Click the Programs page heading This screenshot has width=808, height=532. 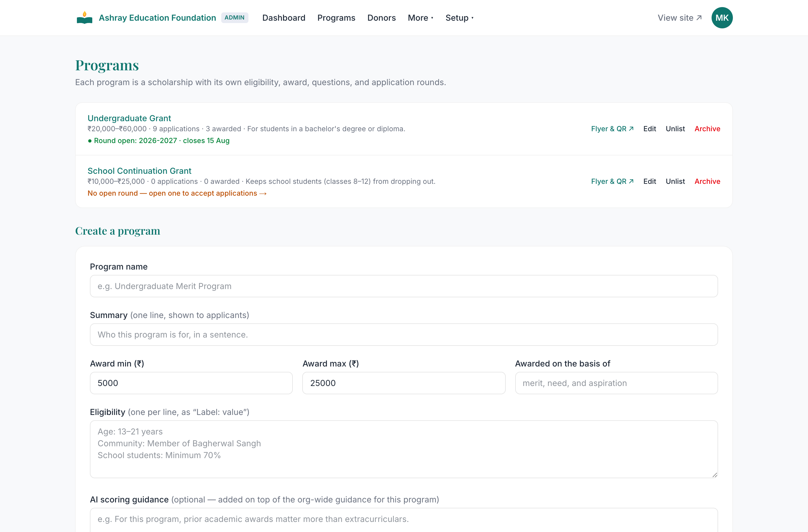[107, 65]
